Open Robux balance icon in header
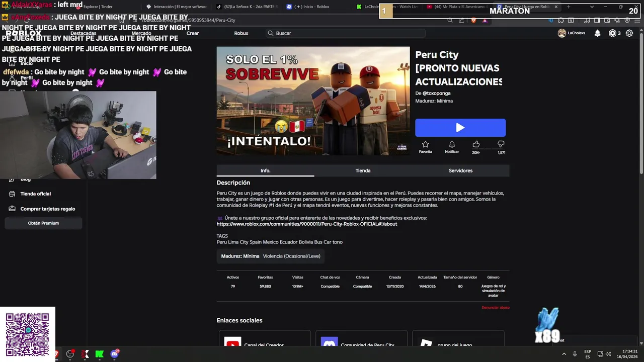The width and height of the screenshot is (644, 362). [612, 33]
